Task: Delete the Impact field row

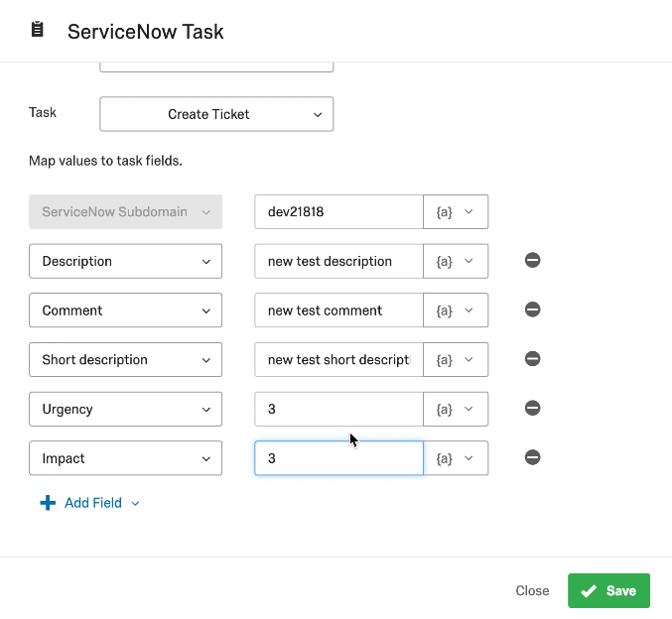Action: [x=532, y=457]
